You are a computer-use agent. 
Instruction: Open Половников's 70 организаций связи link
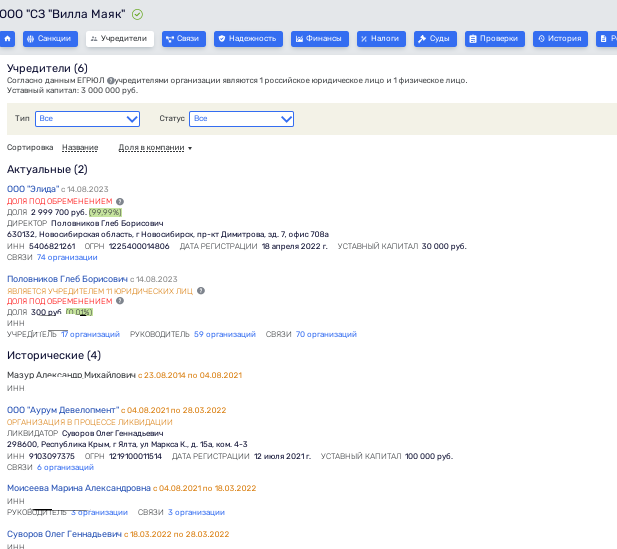point(326,334)
